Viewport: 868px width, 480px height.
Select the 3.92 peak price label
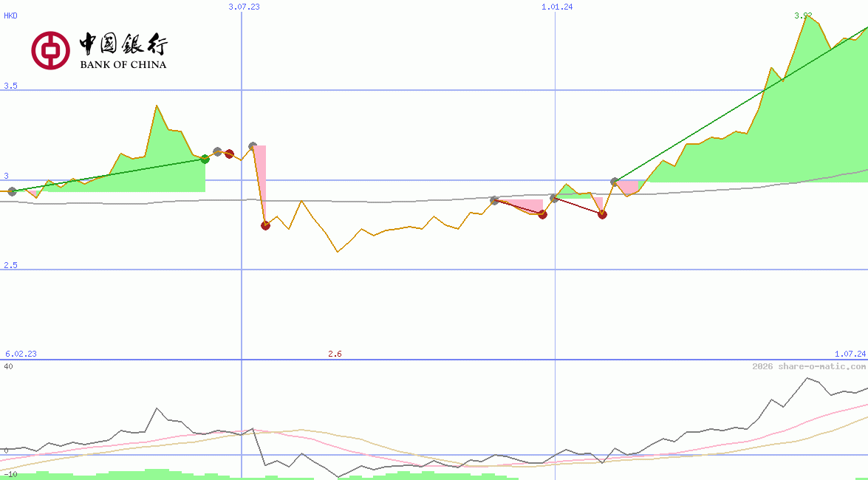[802, 15]
